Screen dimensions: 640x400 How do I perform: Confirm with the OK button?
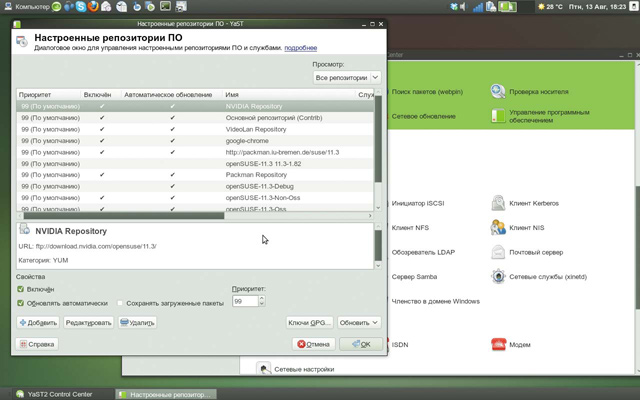[361, 344]
